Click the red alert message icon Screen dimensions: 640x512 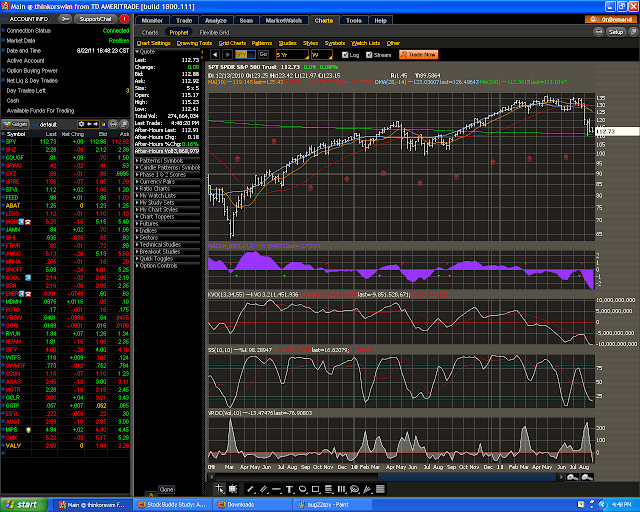pos(124,19)
